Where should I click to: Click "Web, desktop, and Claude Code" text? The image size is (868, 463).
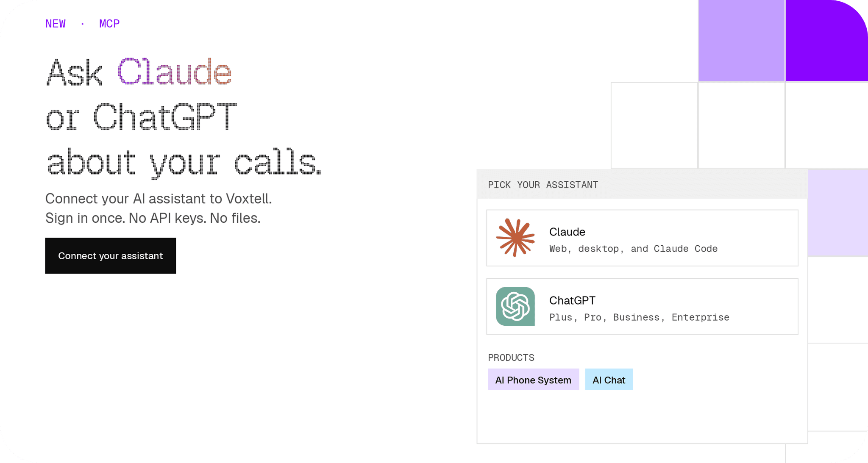[x=633, y=249]
